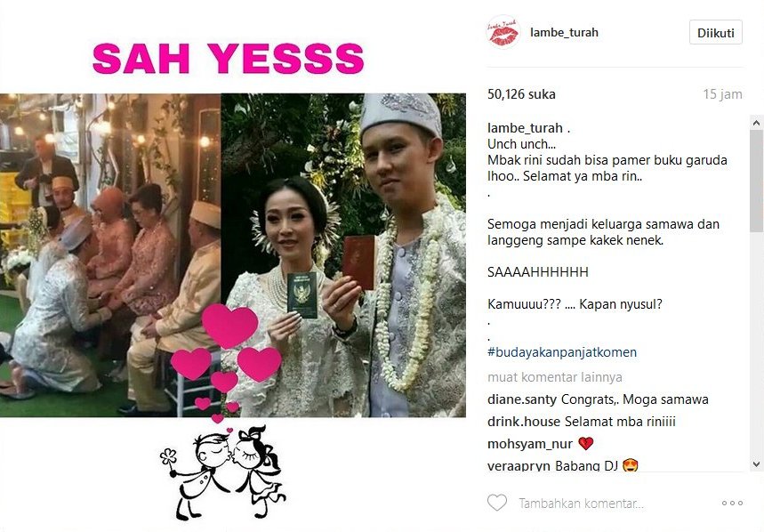Open the 15 jam timestamp link
The height and width of the screenshot is (532, 764).
coord(722,94)
